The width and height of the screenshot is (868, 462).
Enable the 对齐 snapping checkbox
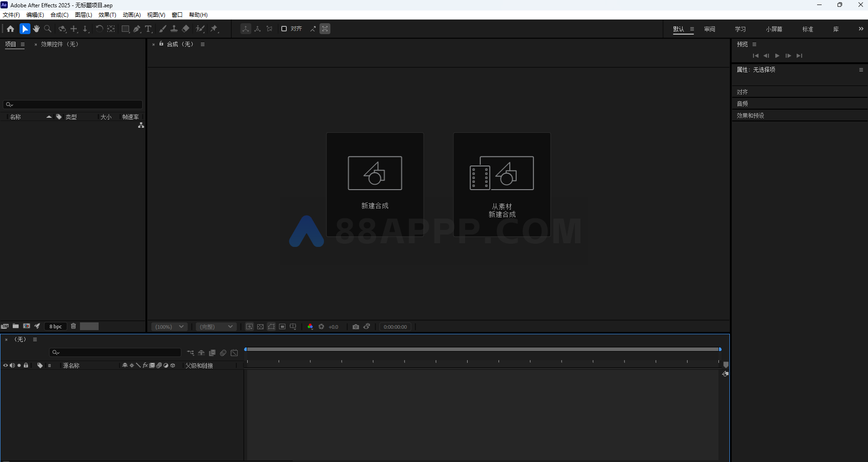click(x=284, y=29)
